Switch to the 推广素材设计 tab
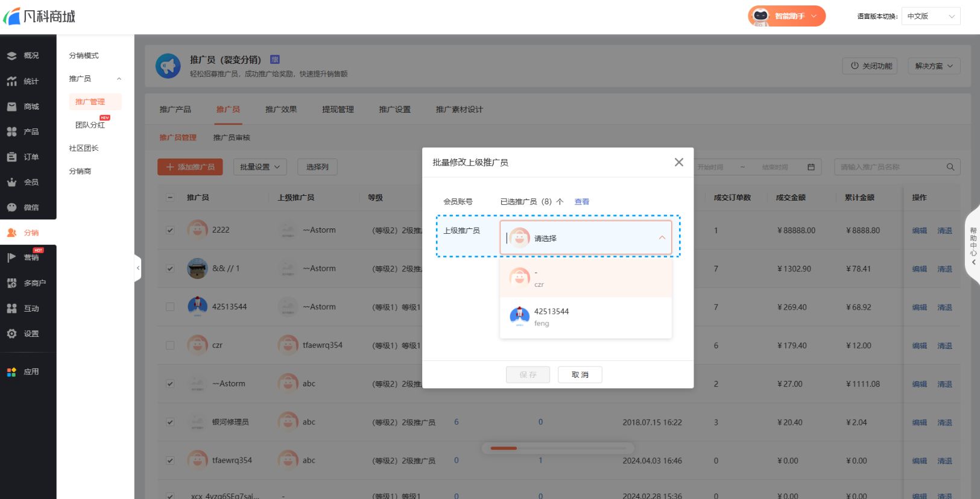The height and width of the screenshot is (499, 980). (x=460, y=110)
